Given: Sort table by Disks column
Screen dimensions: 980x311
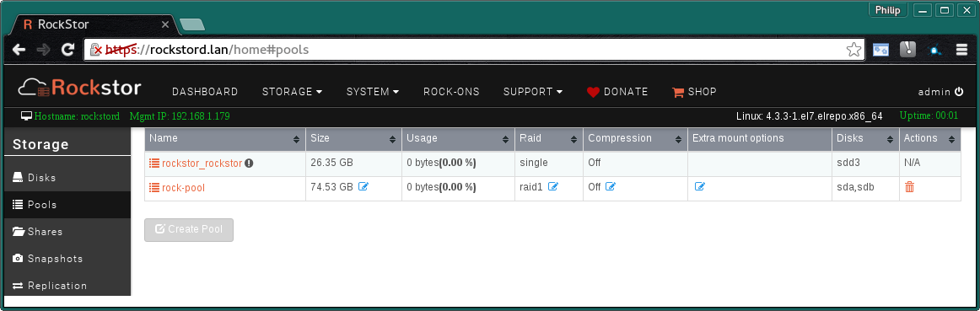Looking at the screenshot, I should click(x=865, y=138).
